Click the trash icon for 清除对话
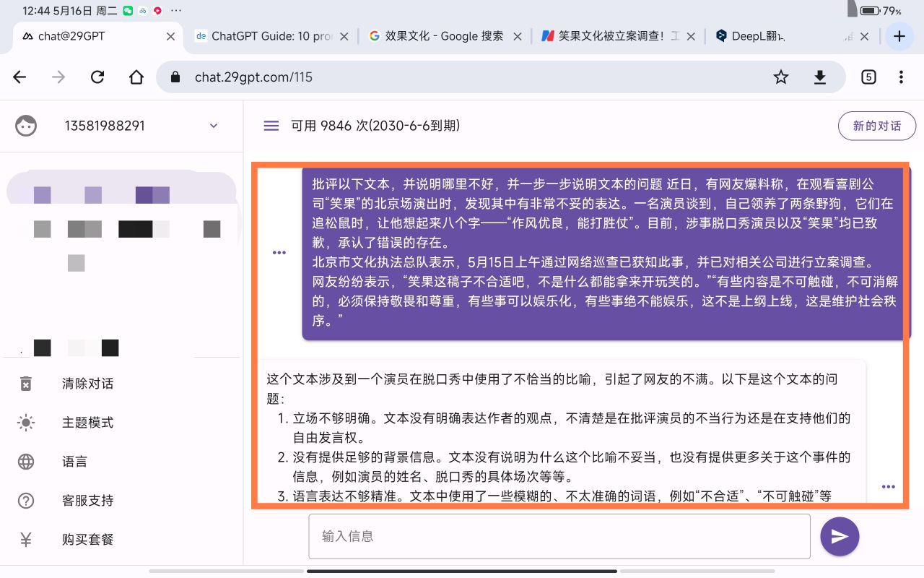The image size is (924, 578). coord(26,384)
